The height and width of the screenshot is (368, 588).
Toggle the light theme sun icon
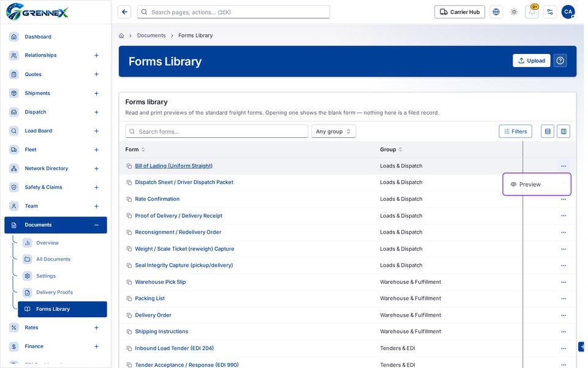pos(514,12)
